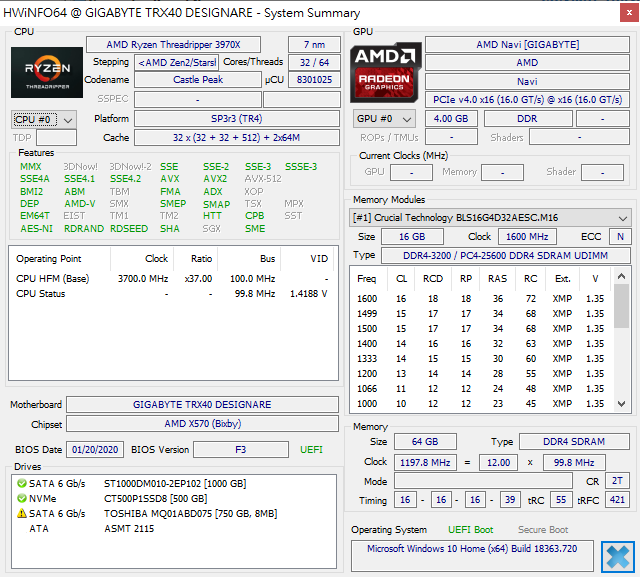
Task: Click the 4.00 GB video memory field
Action: [x=451, y=119]
